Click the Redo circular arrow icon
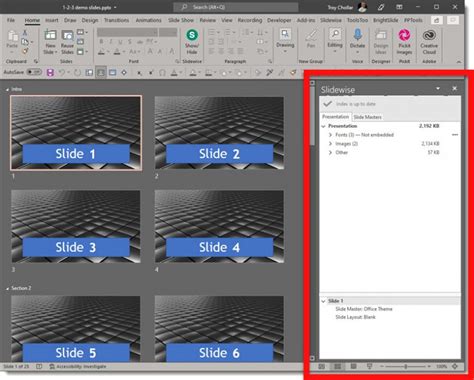The width and height of the screenshot is (474, 380). 77,72
